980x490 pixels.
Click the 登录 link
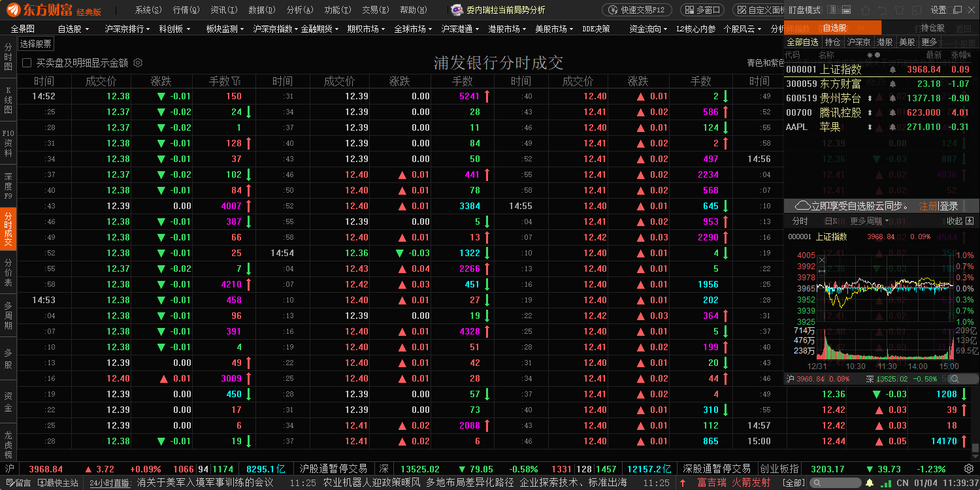pyautogui.click(x=949, y=206)
